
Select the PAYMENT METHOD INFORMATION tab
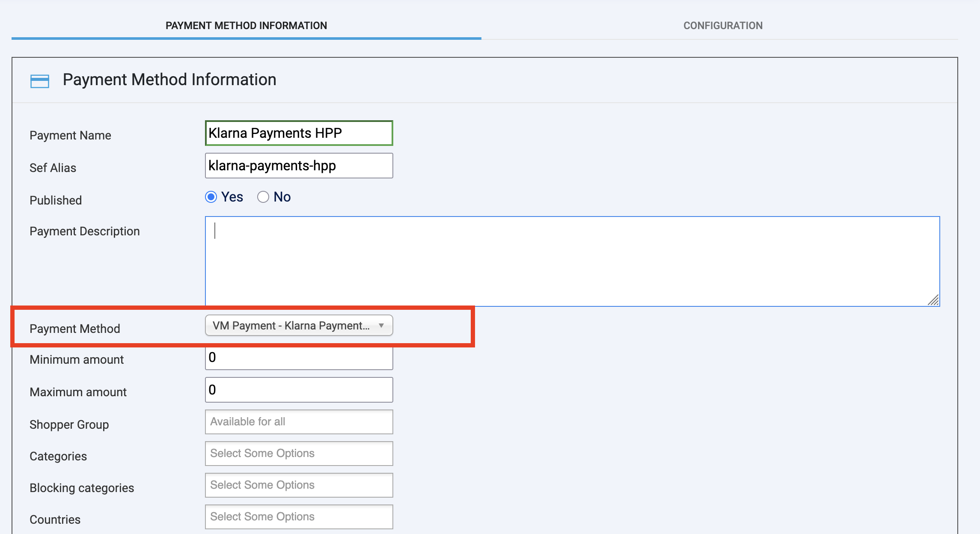click(246, 25)
